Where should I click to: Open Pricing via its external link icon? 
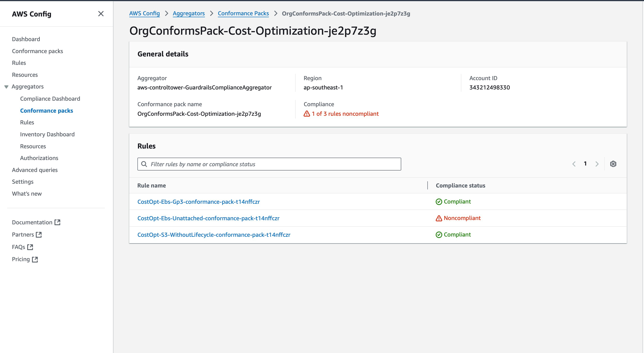point(35,259)
